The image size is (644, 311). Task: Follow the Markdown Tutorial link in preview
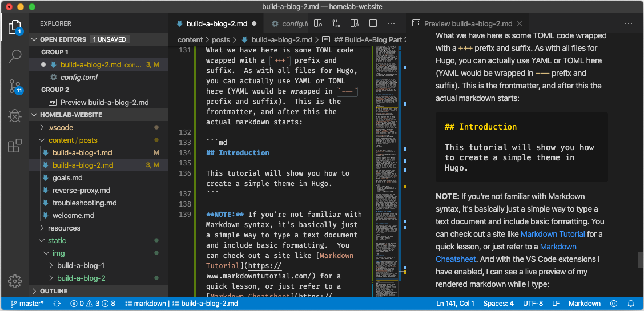point(553,235)
